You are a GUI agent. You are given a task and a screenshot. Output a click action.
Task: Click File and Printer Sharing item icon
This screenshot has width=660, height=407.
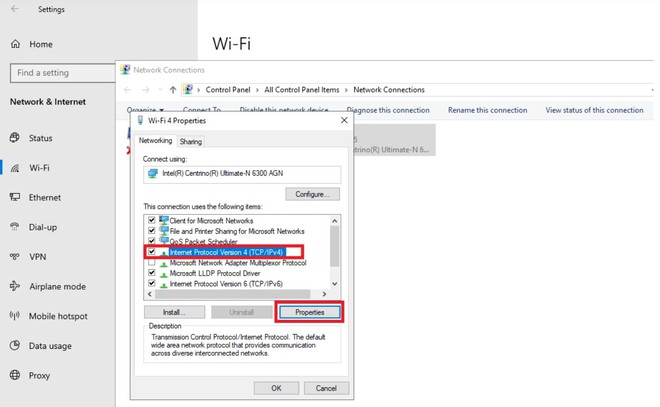[x=164, y=231]
